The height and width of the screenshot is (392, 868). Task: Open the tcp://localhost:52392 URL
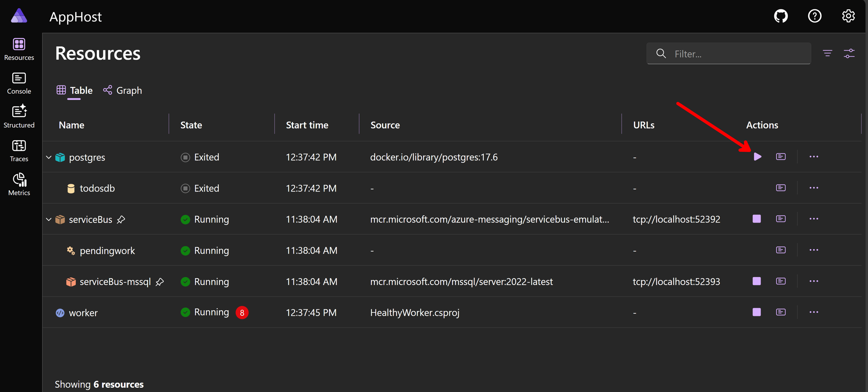676,219
